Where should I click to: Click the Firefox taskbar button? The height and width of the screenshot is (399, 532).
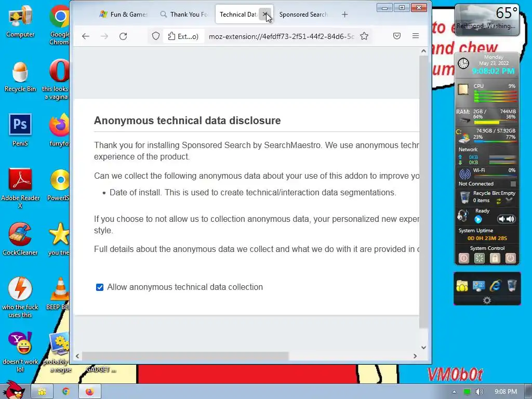(x=89, y=392)
